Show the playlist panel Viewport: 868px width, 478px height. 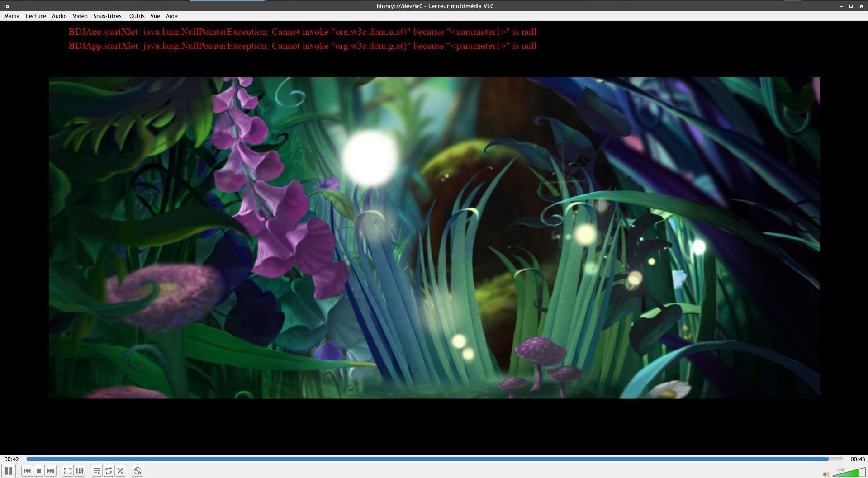tap(97, 471)
